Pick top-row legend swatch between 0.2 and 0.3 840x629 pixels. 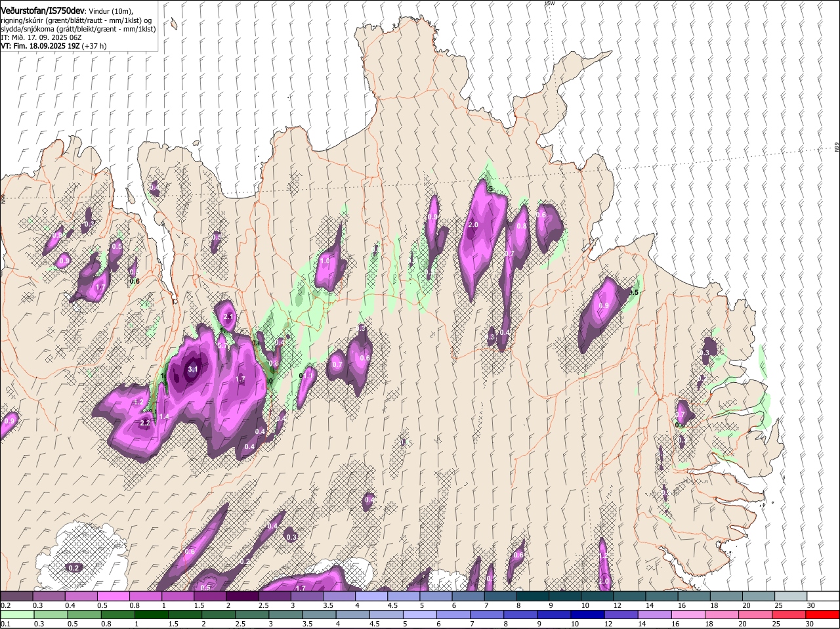(x=17, y=596)
